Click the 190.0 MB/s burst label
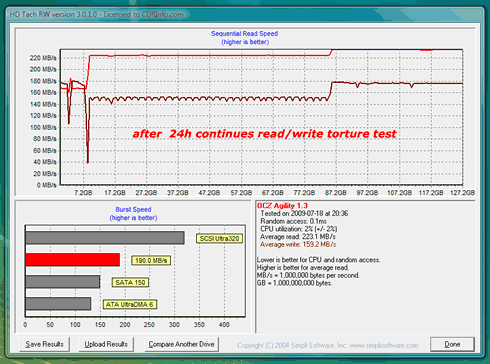 [151, 260]
